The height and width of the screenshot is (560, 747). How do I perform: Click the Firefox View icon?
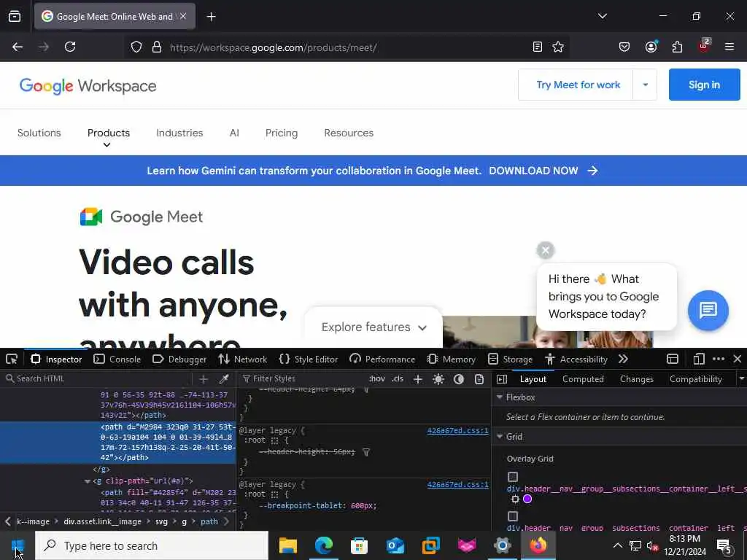[x=15, y=17]
